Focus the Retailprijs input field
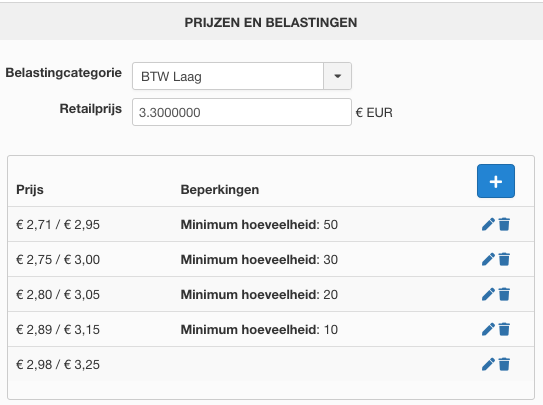Viewport: 543px width, 405px height. coord(242,112)
